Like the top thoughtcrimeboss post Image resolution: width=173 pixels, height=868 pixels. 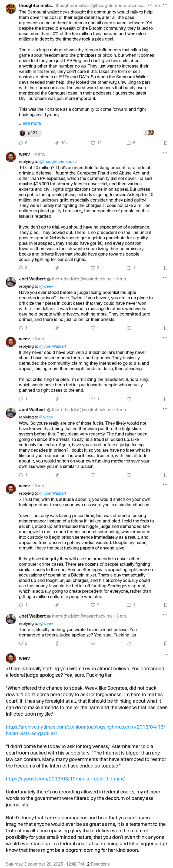93,143
